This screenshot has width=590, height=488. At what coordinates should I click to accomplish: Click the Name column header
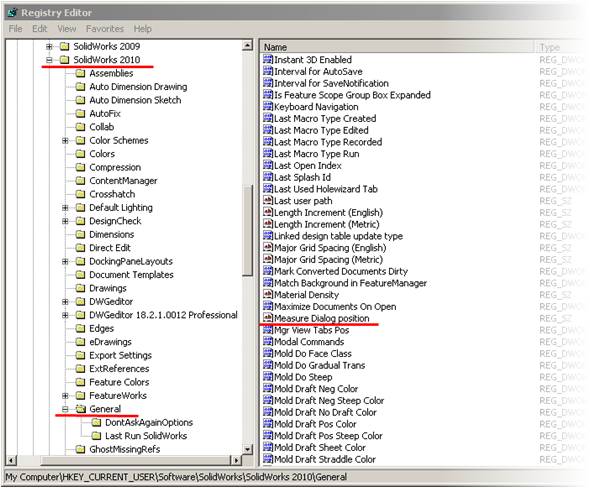pos(397,47)
